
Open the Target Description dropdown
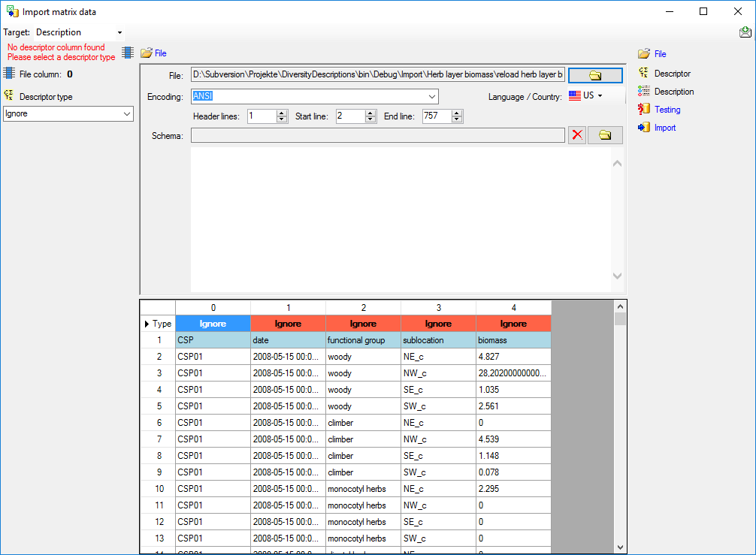tap(119, 33)
